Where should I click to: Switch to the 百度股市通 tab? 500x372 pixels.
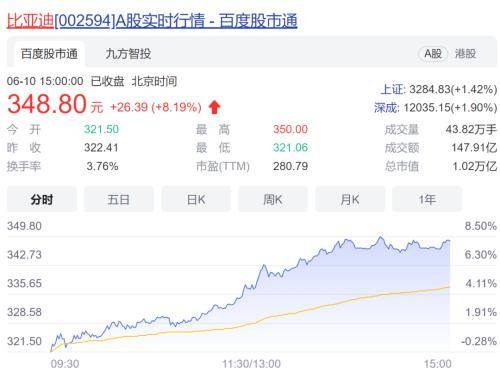pos(49,54)
